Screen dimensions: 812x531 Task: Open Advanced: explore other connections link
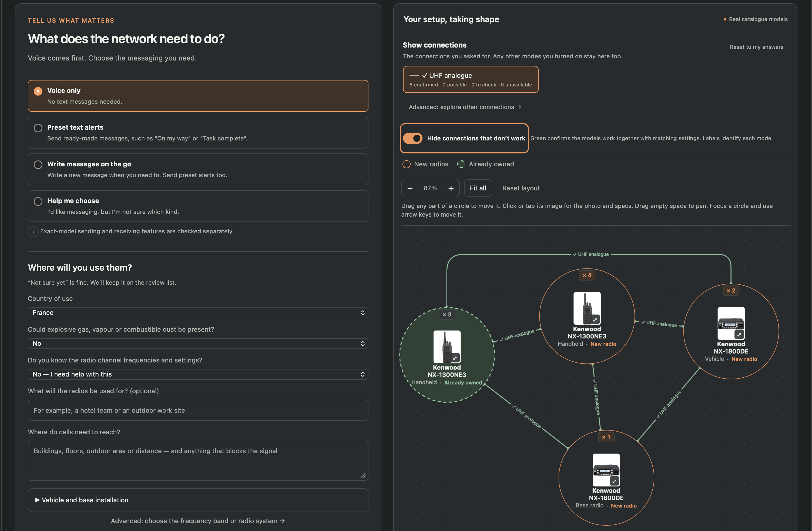465,107
